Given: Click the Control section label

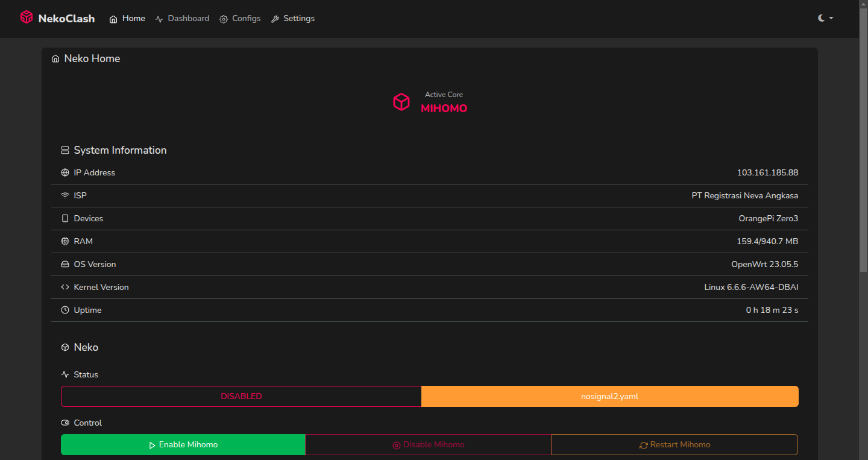Looking at the screenshot, I should coord(88,423).
